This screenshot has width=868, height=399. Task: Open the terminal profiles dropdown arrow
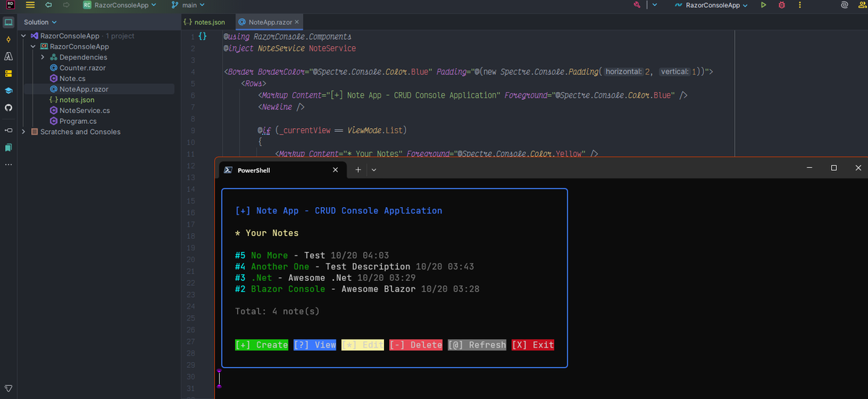tap(373, 170)
